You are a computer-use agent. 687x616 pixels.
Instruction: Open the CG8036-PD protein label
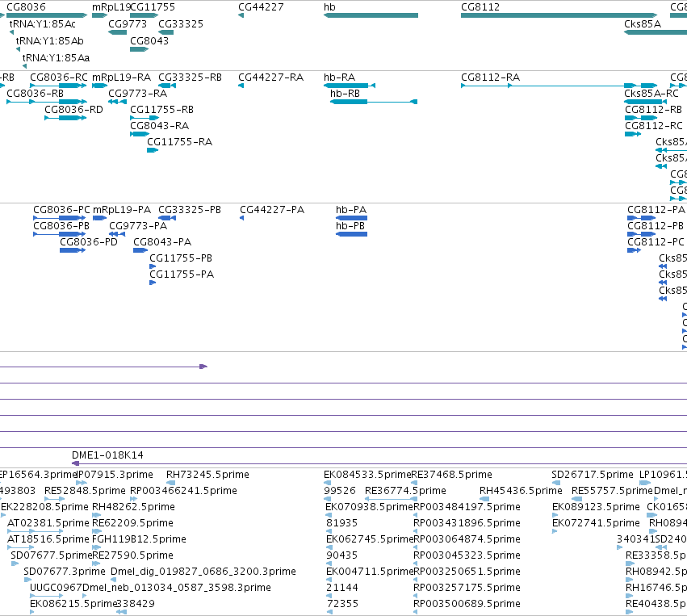click(89, 242)
